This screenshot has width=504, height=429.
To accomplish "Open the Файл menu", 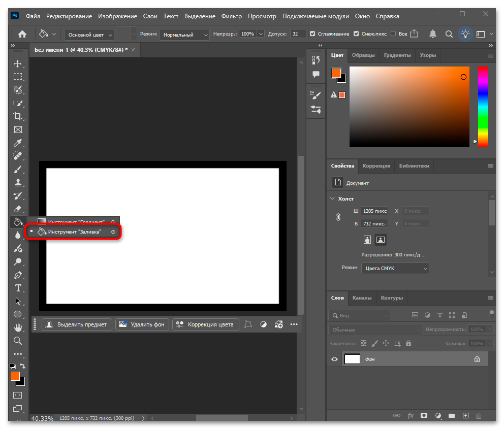I will [33, 16].
